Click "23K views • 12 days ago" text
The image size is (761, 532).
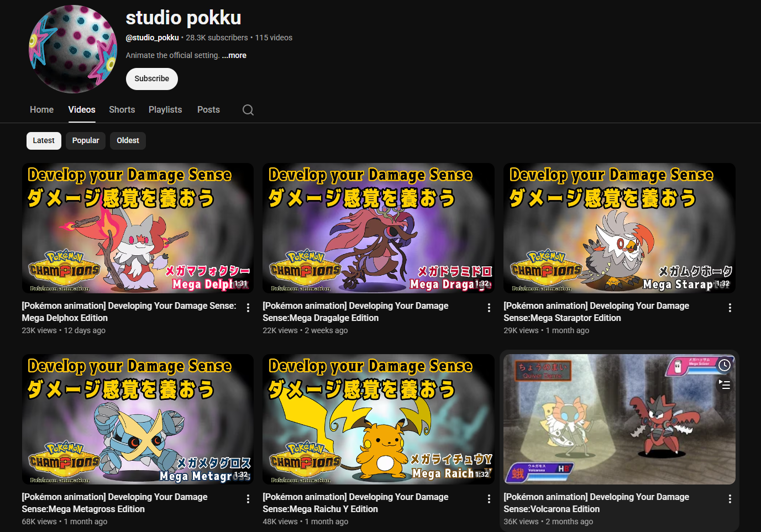(64, 330)
